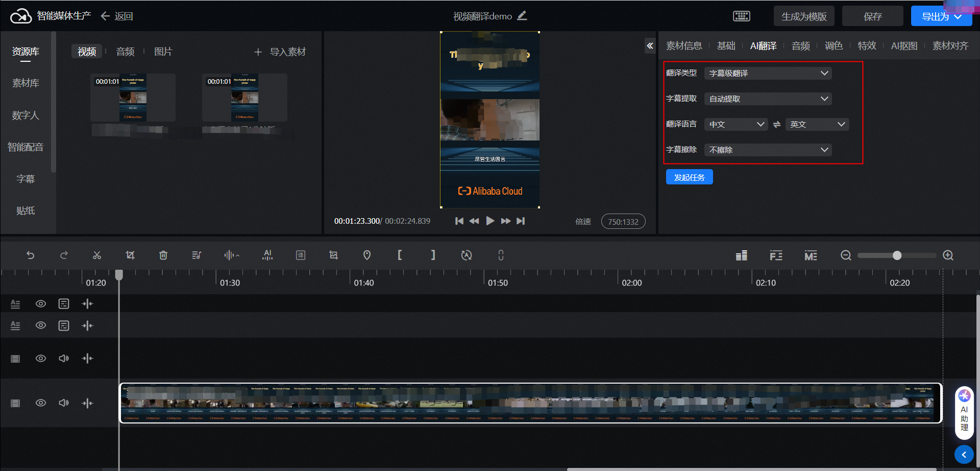
Task: Set out-point with right bracket icon
Action: point(433,255)
